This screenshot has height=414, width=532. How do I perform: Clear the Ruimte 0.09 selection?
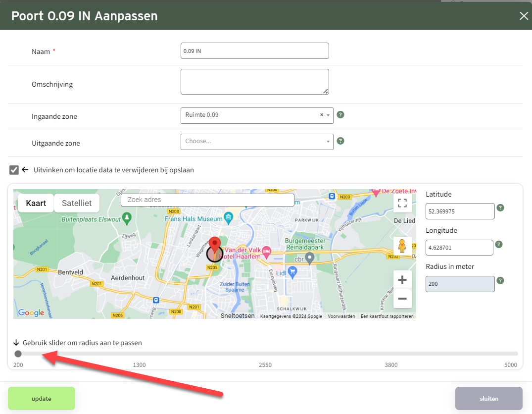point(321,115)
